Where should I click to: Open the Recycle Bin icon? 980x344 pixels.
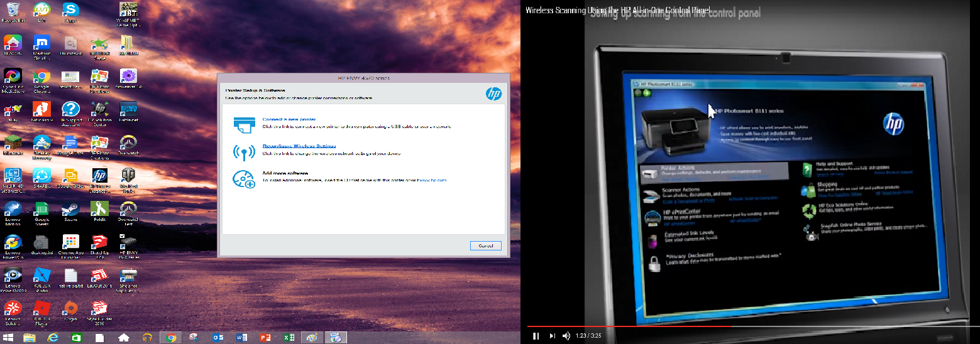click(12, 10)
